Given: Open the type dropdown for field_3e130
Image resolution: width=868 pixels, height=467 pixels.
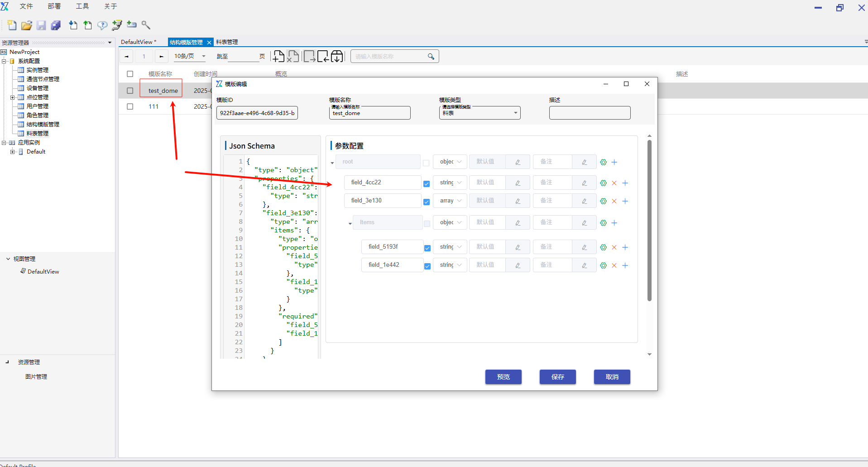Looking at the screenshot, I should (x=450, y=201).
